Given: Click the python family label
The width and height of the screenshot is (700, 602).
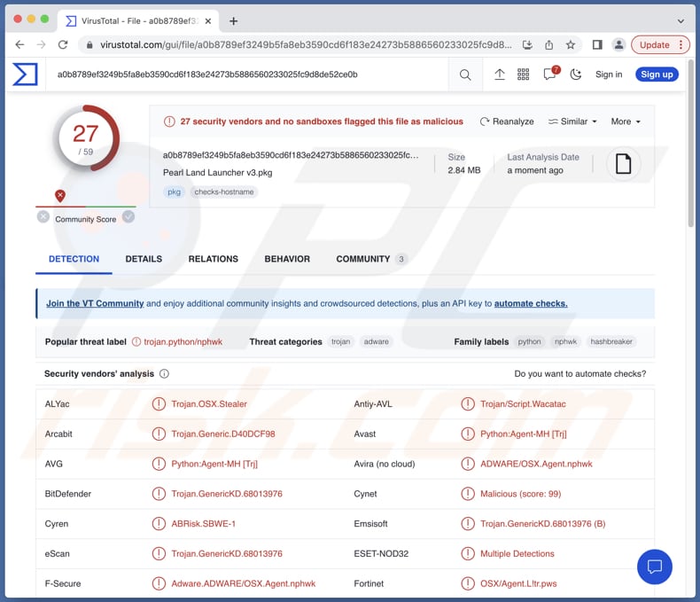Looking at the screenshot, I should pyautogui.click(x=530, y=341).
